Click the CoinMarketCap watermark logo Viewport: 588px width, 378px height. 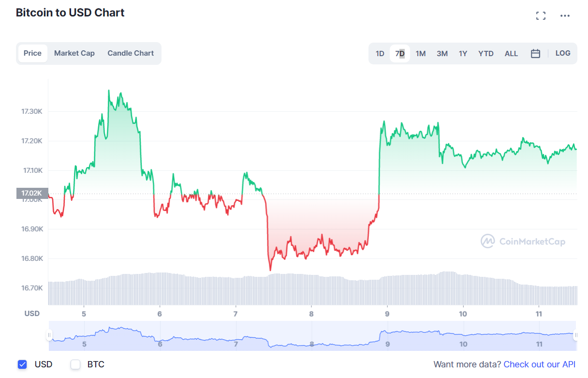pos(487,241)
